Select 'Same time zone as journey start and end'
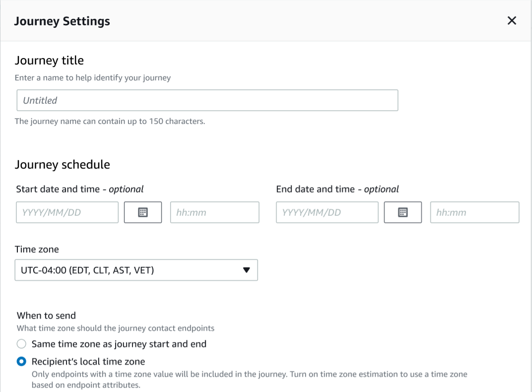 pos(21,343)
